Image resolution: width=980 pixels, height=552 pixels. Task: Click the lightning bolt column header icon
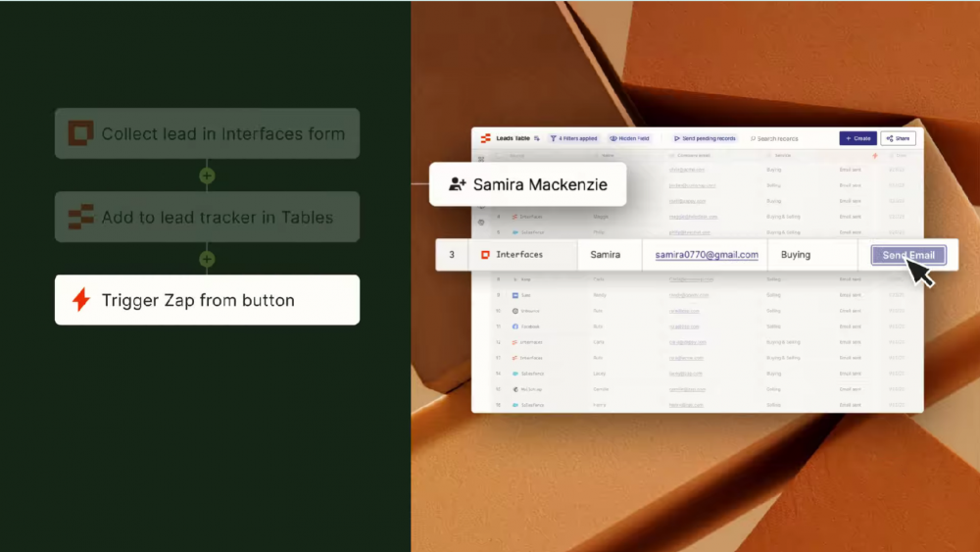pyautogui.click(x=874, y=155)
